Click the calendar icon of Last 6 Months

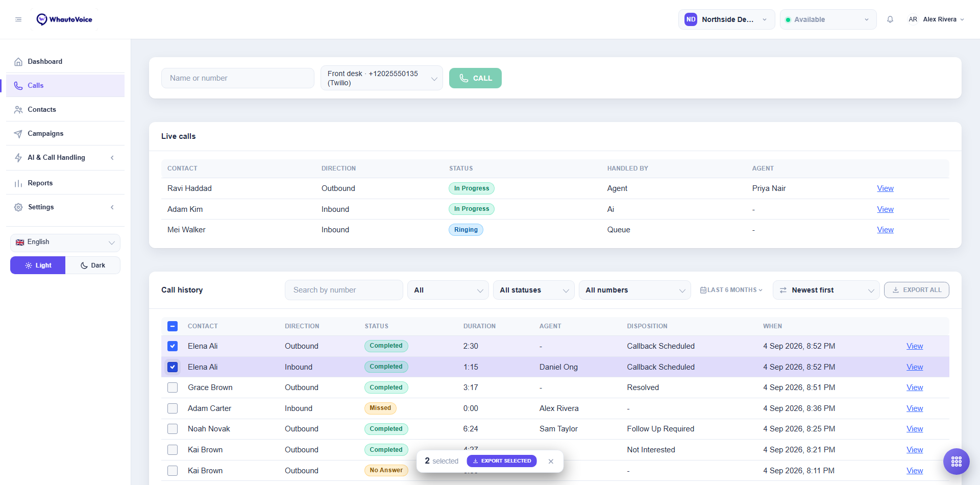click(x=703, y=290)
